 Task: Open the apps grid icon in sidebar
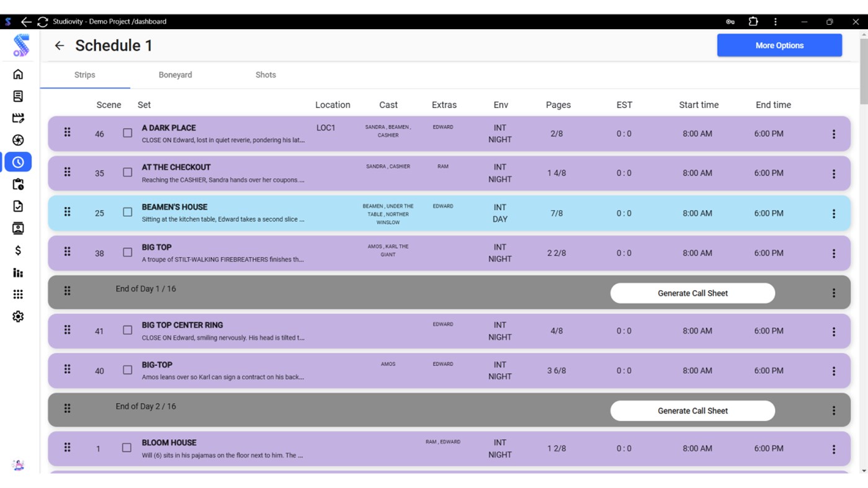(x=18, y=295)
